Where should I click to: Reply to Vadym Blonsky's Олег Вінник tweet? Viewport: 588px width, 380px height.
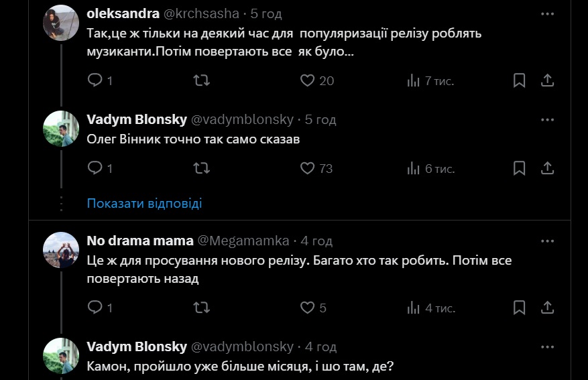point(95,168)
